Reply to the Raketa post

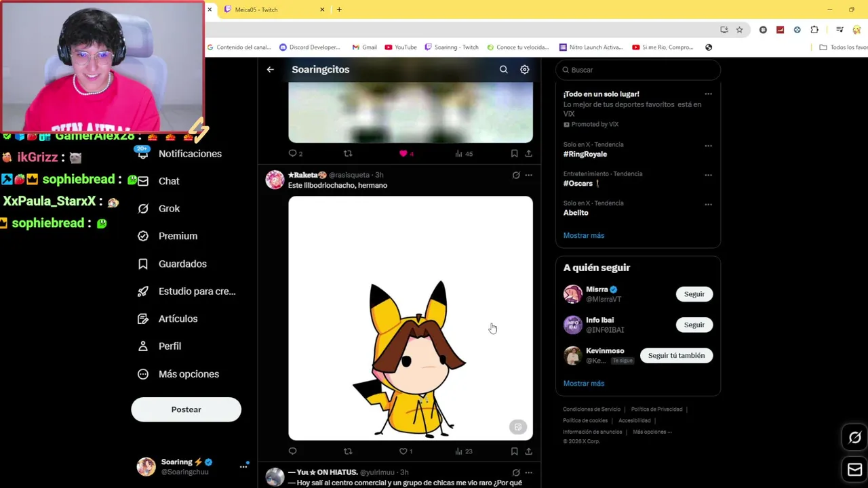pos(292,451)
